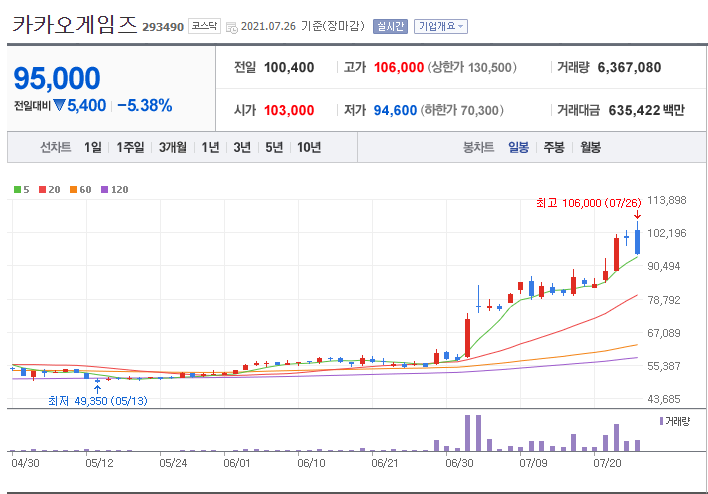This screenshot has height=494, width=708.
Task: Click the trading value 635,422 백만
Action: click(x=647, y=111)
